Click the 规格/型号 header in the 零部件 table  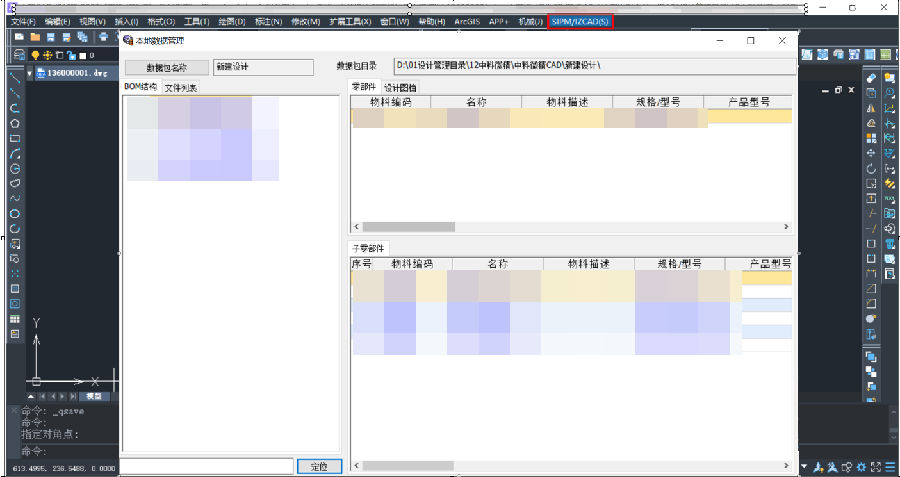(x=658, y=102)
